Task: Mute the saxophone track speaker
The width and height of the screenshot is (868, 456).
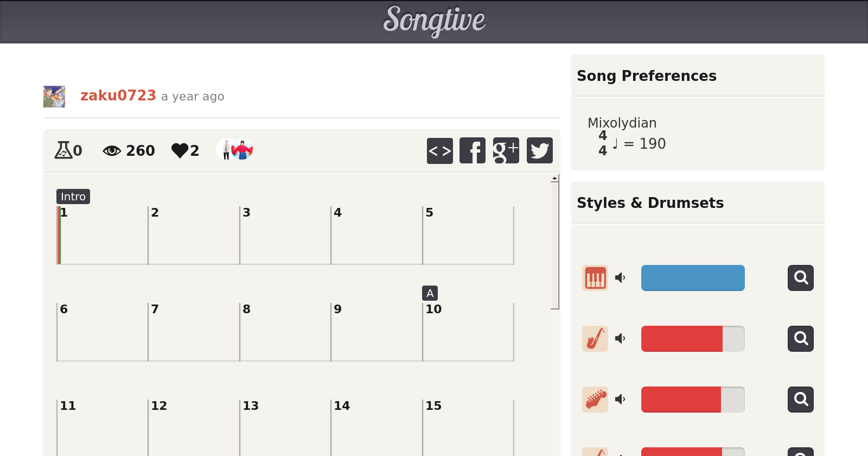Action: pyautogui.click(x=620, y=339)
